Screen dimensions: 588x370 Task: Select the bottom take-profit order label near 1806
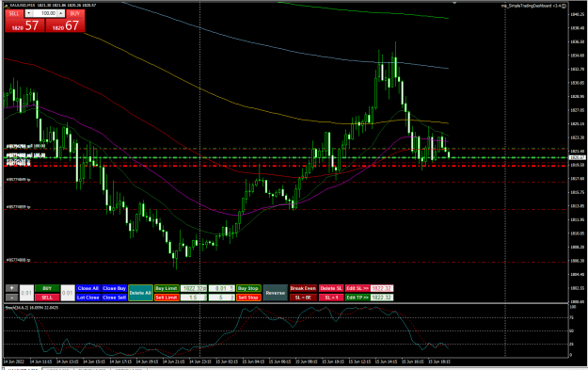click(19, 260)
